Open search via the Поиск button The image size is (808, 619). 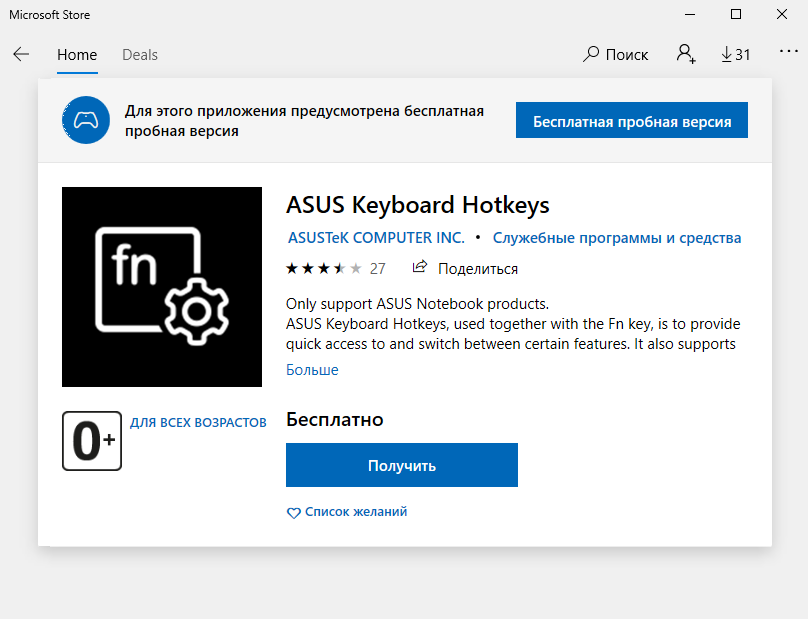tap(615, 54)
